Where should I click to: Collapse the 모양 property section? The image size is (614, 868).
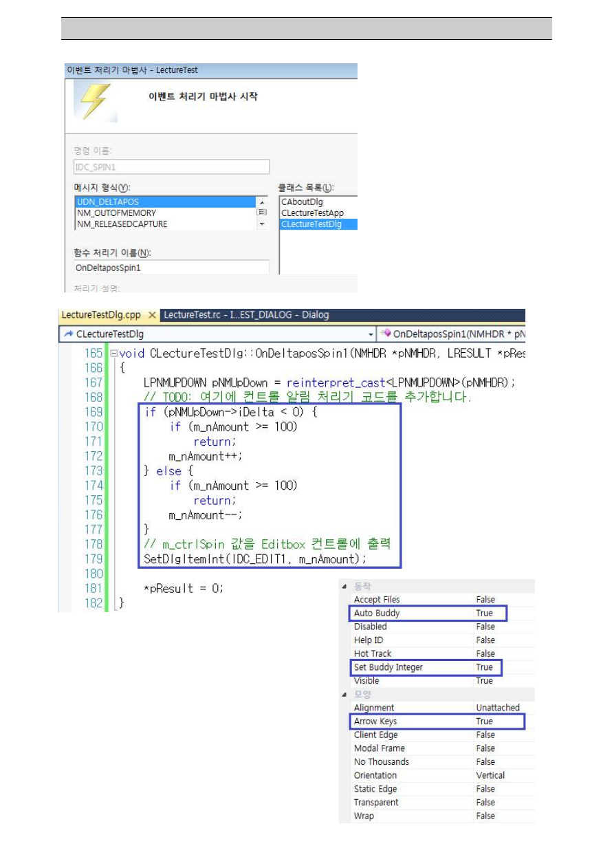[344, 695]
